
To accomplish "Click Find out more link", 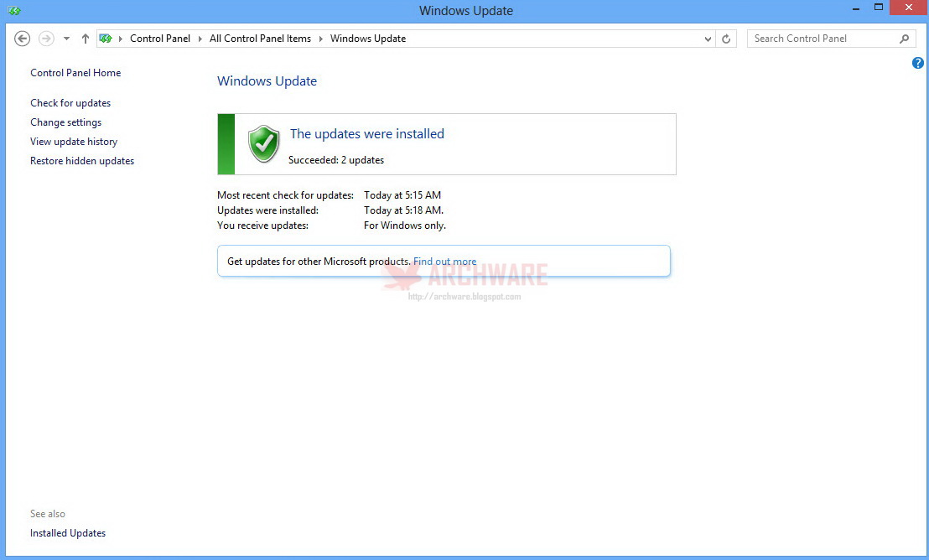I will (445, 262).
